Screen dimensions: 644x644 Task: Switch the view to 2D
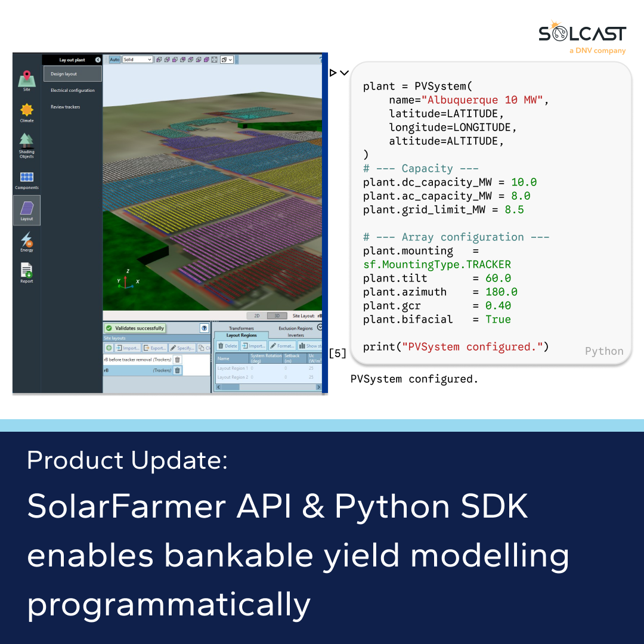coord(256,316)
